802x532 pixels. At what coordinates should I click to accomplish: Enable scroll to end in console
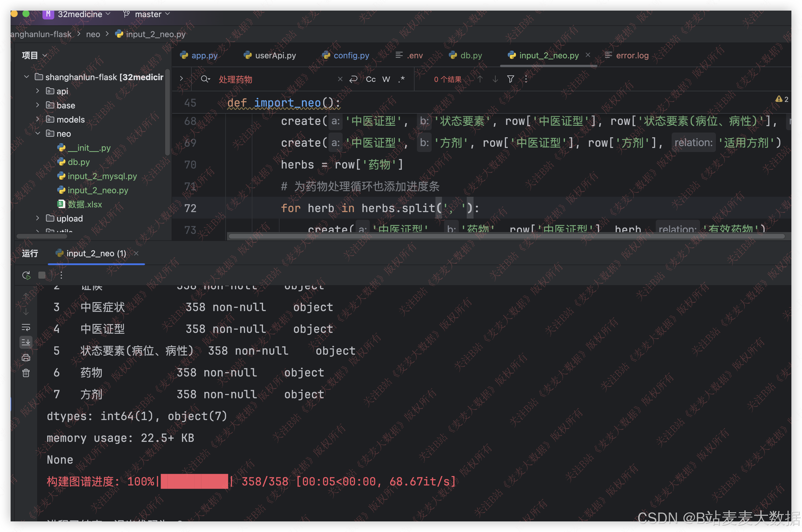[x=26, y=342]
